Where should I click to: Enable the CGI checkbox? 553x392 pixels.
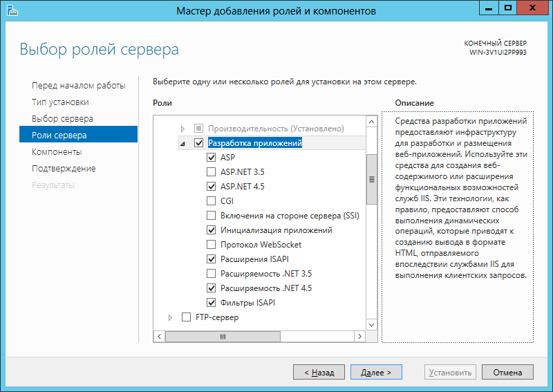(211, 200)
